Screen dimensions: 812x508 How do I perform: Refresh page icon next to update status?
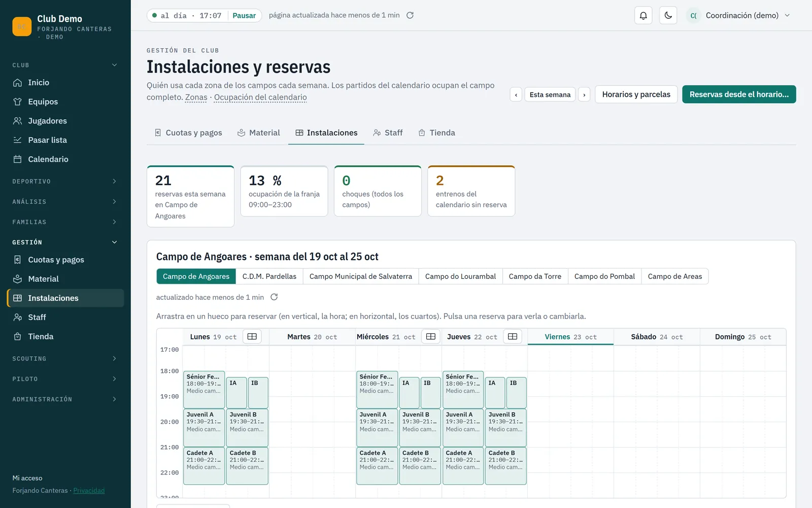tap(410, 15)
